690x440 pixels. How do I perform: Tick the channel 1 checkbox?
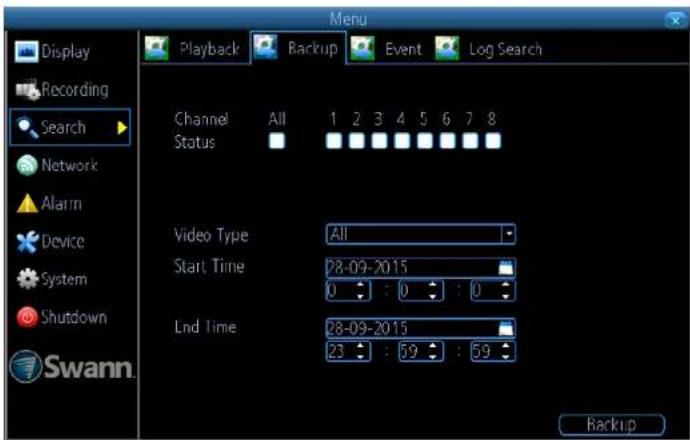334,141
